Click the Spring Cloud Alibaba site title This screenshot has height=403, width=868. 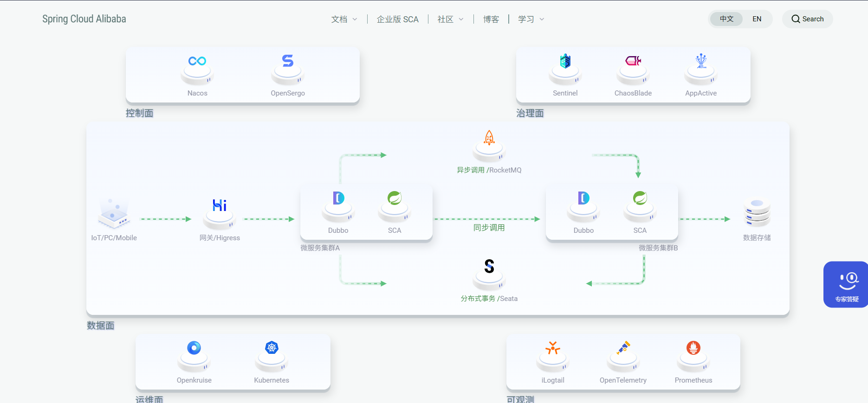coord(84,19)
